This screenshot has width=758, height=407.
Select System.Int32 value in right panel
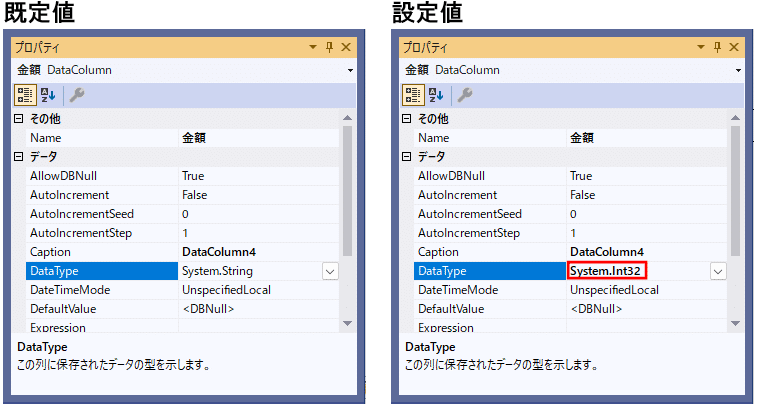[x=605, y=271]
